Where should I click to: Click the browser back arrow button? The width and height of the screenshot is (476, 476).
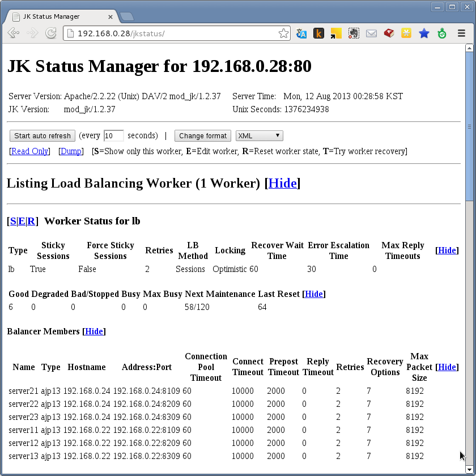[13, 33]
